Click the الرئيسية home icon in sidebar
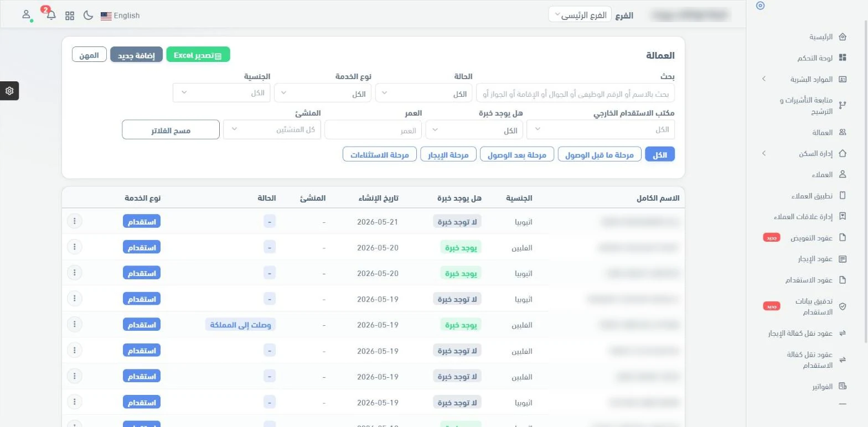Image resolution: width=868 pixels, height=427 pixels. (843, 37)
